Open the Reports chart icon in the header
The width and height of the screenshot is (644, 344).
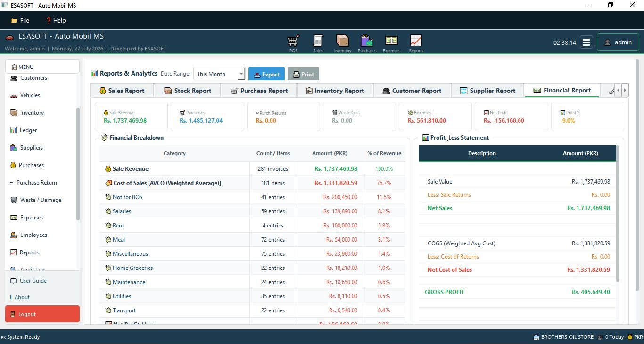coord(416,41)
